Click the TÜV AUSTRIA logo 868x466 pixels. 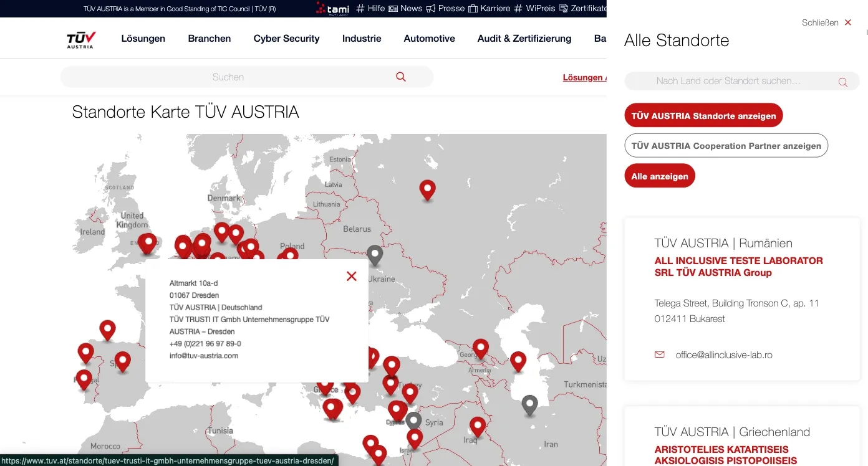pyautogui.click(x=80, y=39)
